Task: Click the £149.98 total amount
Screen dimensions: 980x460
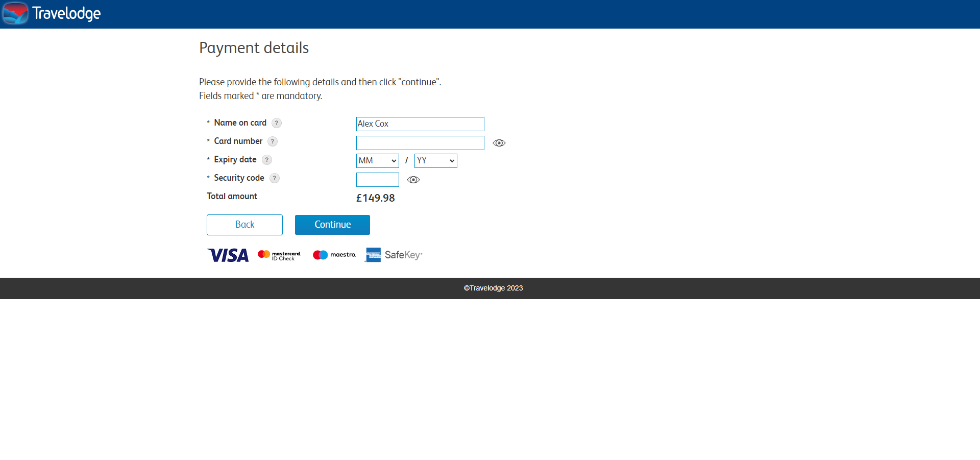Action: [375, 198]
